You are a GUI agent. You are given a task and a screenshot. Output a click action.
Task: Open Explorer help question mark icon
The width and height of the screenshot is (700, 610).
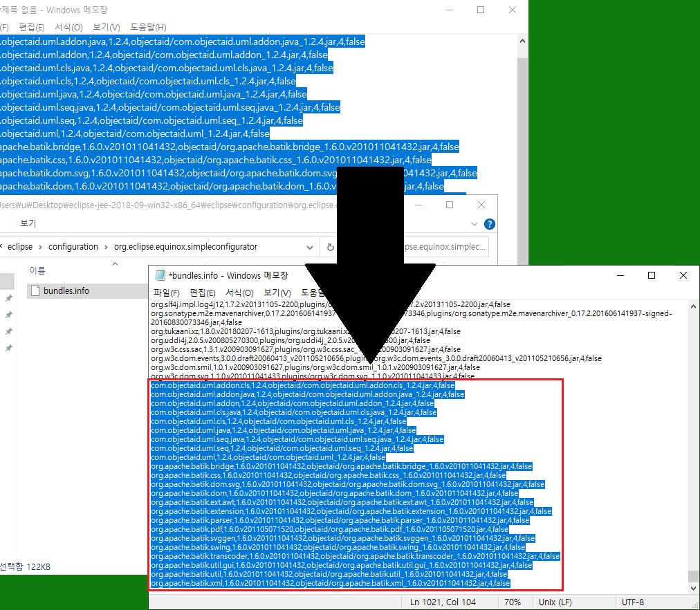[489, 224]
